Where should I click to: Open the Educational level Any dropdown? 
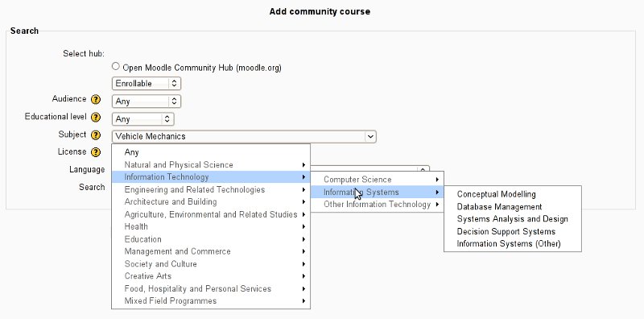coord(143,119)
